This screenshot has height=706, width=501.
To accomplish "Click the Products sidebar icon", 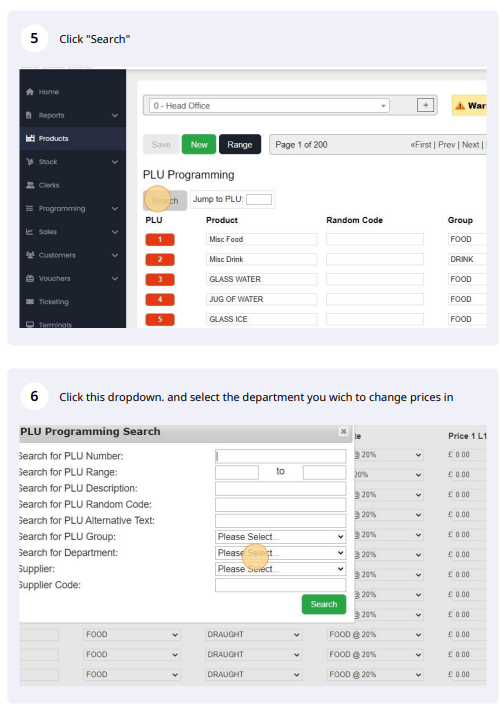I will coord(30,138).
